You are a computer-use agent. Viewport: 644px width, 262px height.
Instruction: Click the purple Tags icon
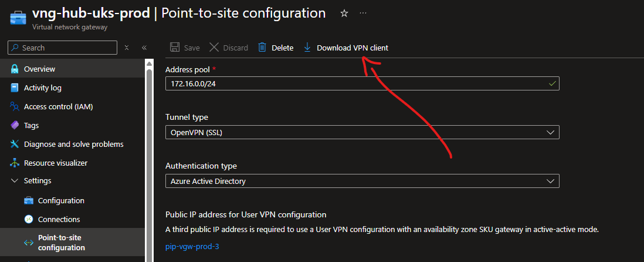click(15, 125)
